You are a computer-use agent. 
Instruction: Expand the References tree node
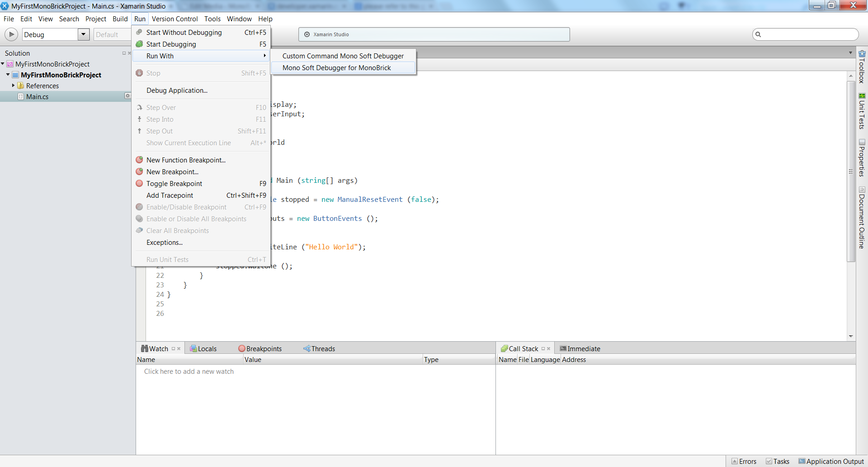click(x=14, y=86)
